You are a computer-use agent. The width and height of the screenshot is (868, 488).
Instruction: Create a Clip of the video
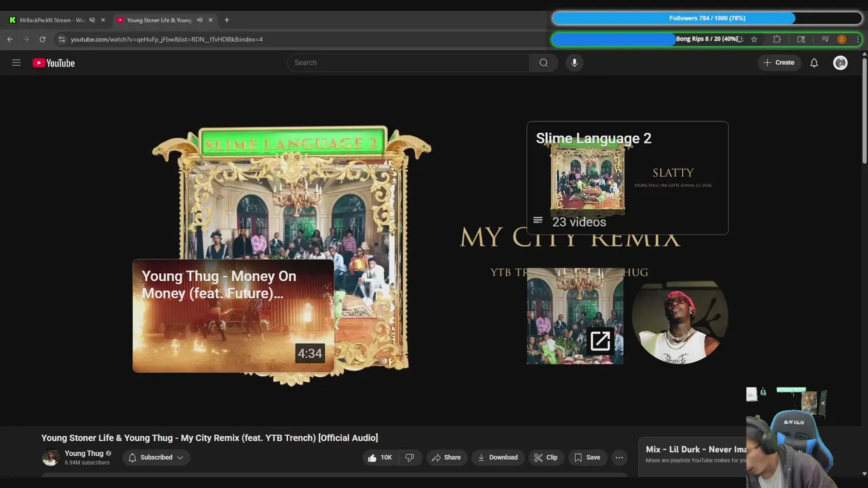pyautogui.click(x=546, y=457)
